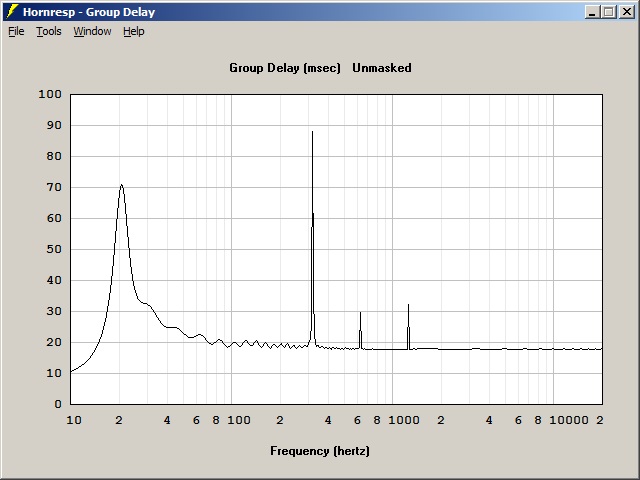
Task: Click the Hornresp lightning icon in title bar
Action: pos(13,12)
